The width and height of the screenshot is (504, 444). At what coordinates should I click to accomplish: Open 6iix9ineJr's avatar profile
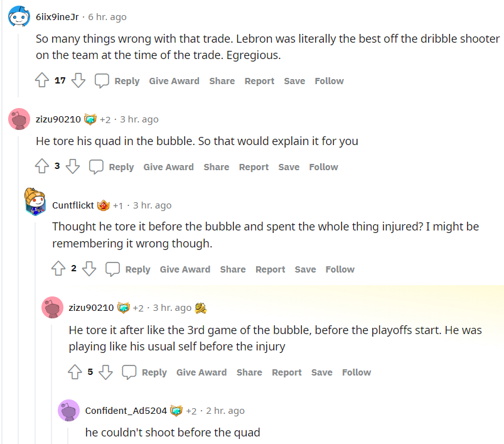(19, 16)
